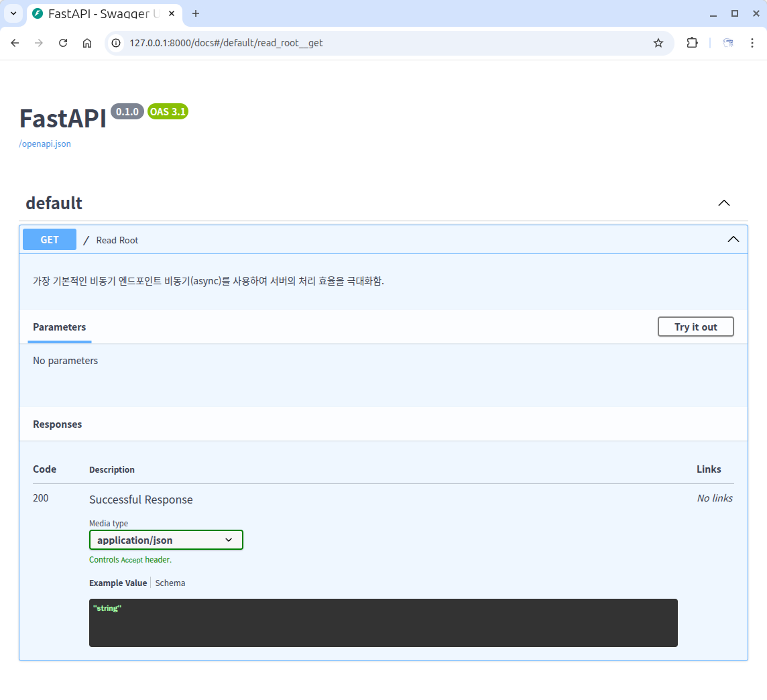Click the Responses section header
767x700 pixels.
tap(57, 424)
